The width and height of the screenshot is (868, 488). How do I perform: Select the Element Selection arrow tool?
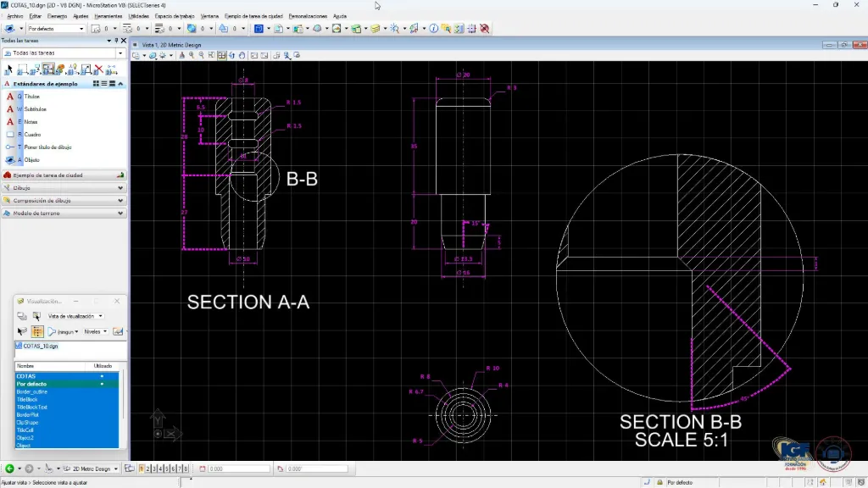tap(8, 69)
